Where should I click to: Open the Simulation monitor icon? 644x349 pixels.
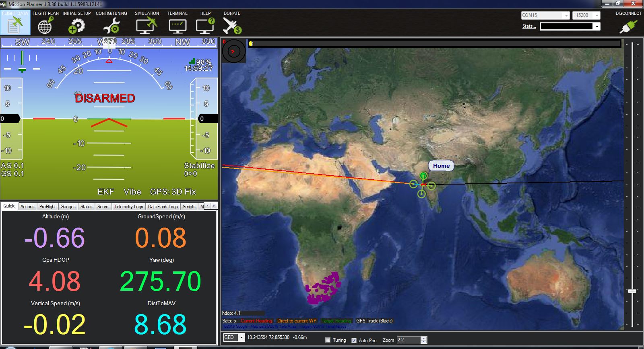(x=147, y=26)
